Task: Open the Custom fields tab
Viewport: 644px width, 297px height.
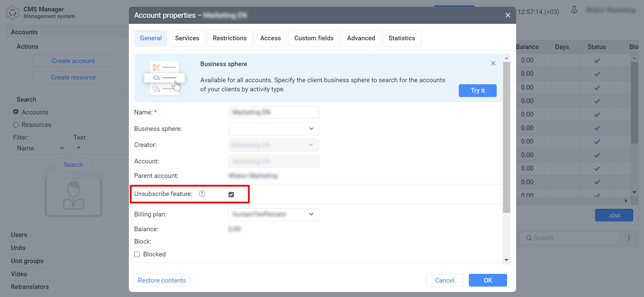Action: (x=313, y=38)
